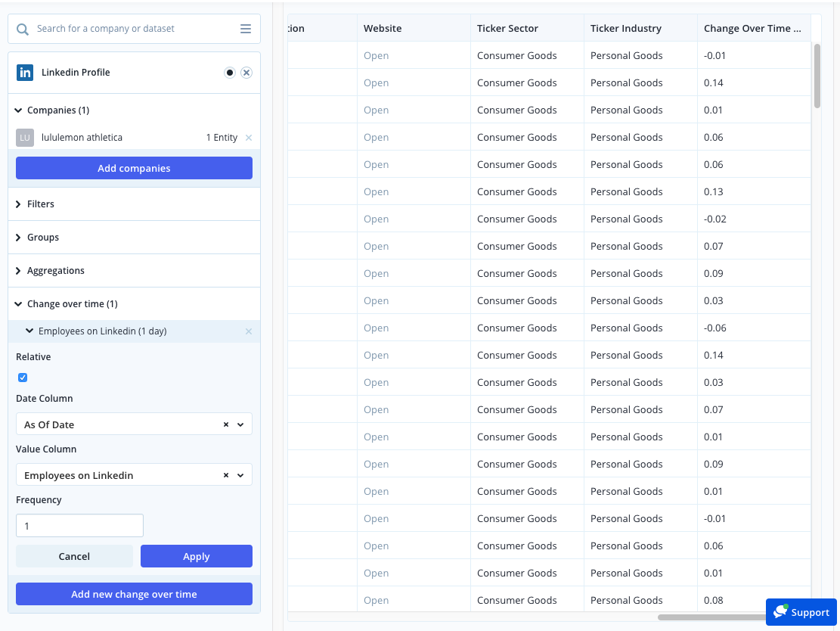Click the Linkedin Profile title text
Image resolution: width=840 pixels, height=631 pixels.
pos(76,73)
